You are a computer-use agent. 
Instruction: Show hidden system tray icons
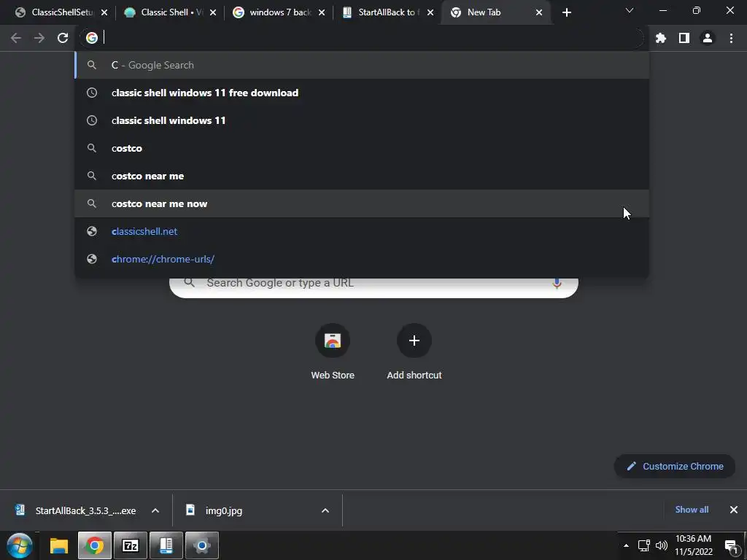[x=626, y=545]
